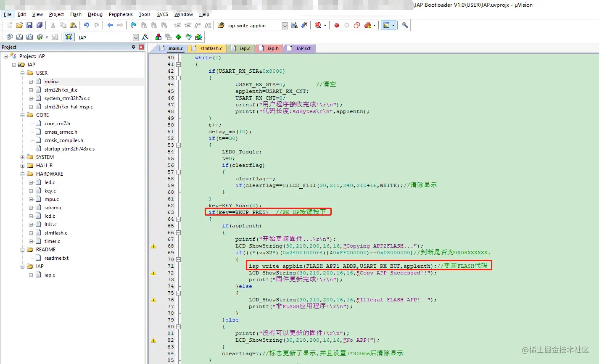
Task: Select startup_stm32h743xx.s file
Action: pyautogui.click(x=69, y=149)
